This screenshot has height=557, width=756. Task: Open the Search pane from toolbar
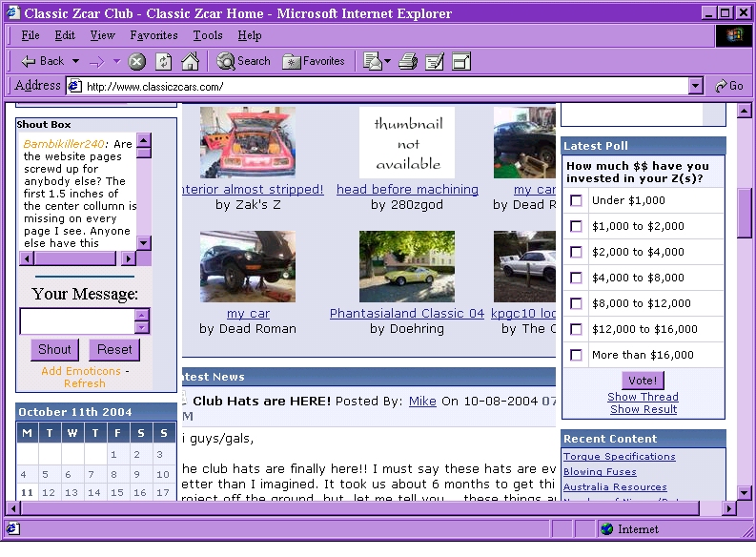243,61
